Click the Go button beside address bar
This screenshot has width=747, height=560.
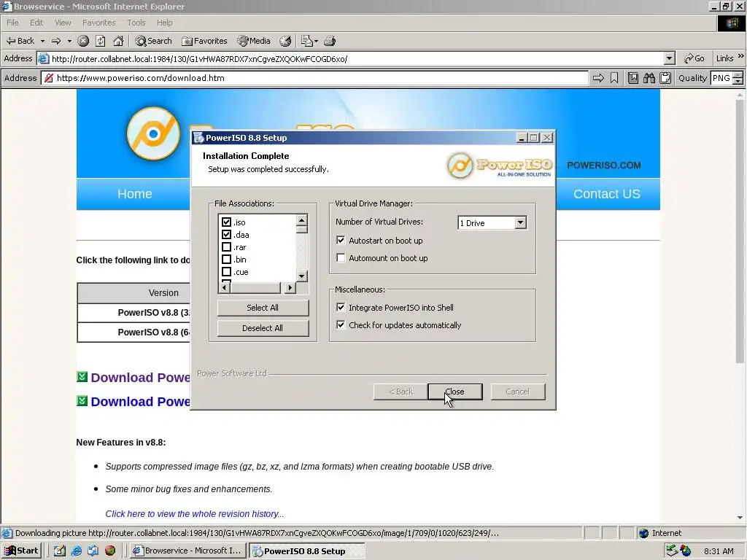click(x=694, y=58)
